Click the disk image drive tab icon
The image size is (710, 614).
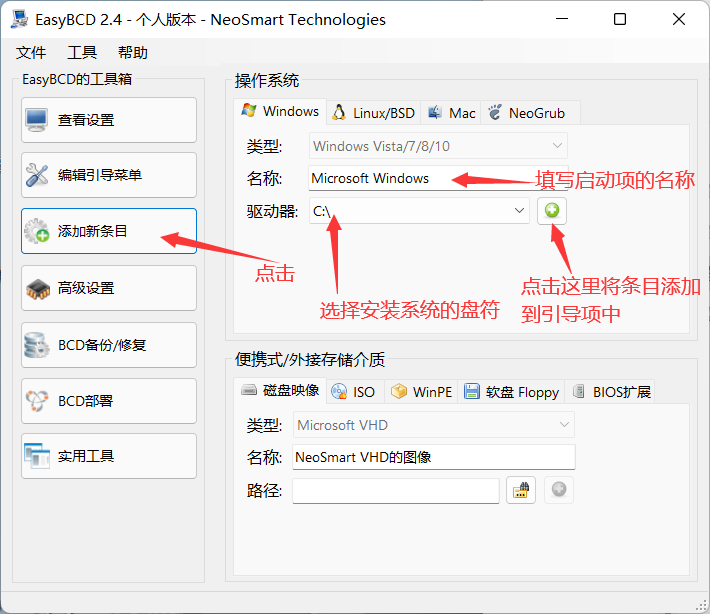249,390
